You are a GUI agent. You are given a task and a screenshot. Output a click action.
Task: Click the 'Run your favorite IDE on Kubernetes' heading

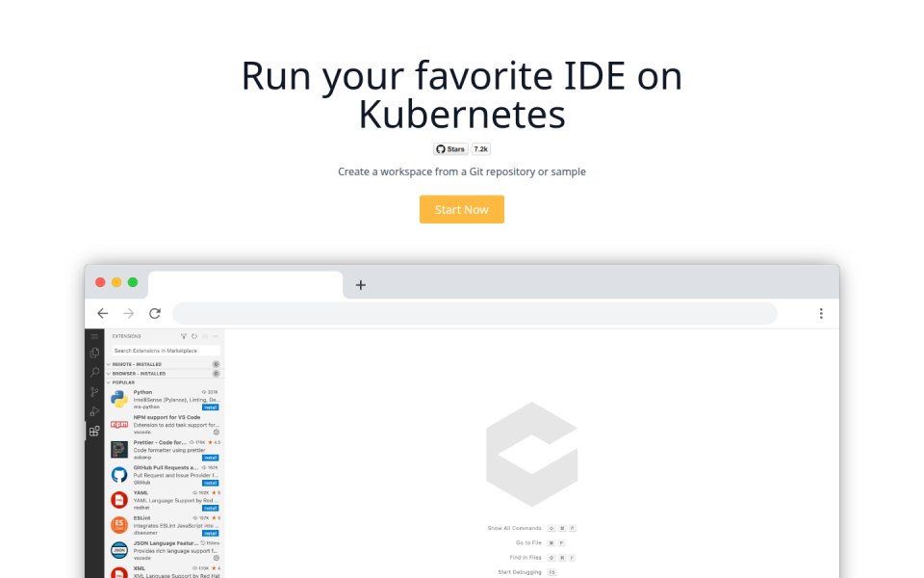pos(462,94)
